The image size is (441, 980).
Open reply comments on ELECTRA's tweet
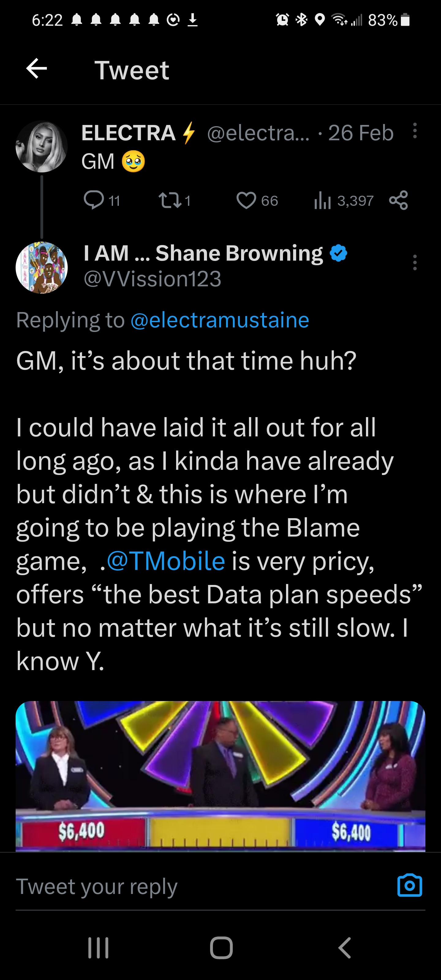(x=94, y=200)
